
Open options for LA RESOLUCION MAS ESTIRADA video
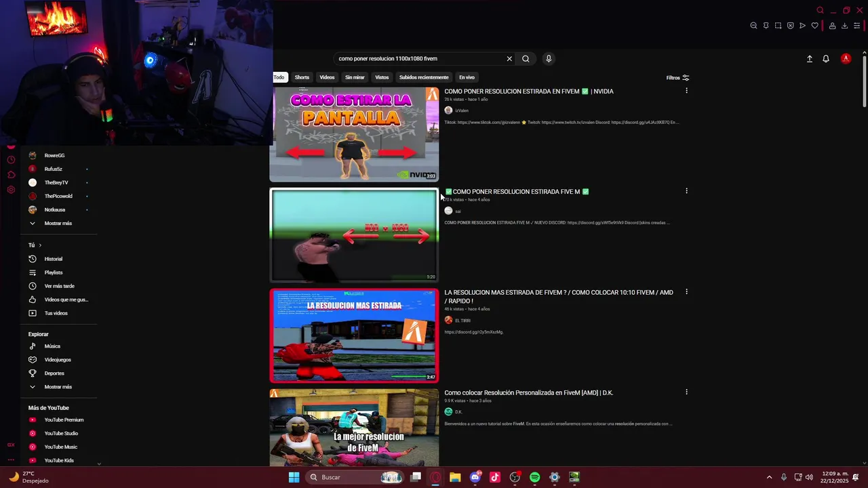[x=686, y=292]
